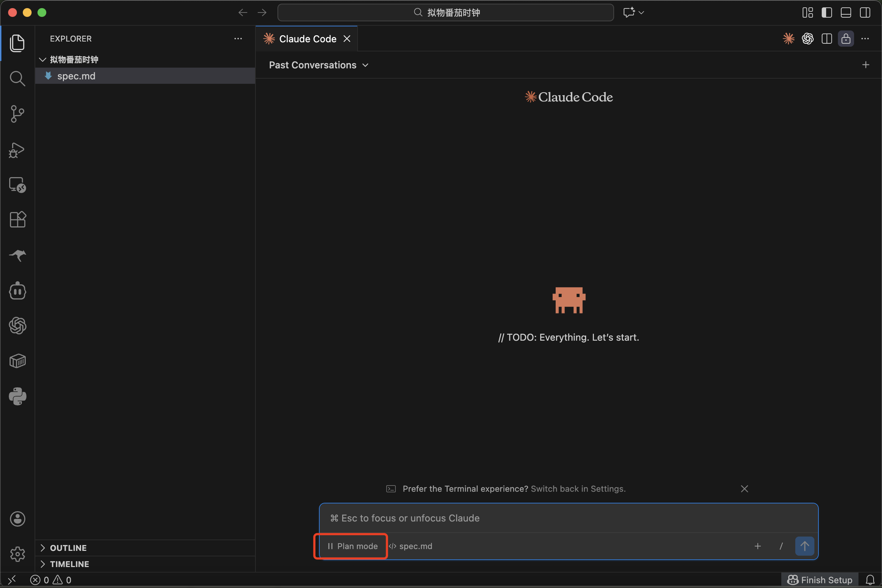Open the Past Conversations dropdown
This screenshot has height=588, width=882.
[x=318, y=65]
